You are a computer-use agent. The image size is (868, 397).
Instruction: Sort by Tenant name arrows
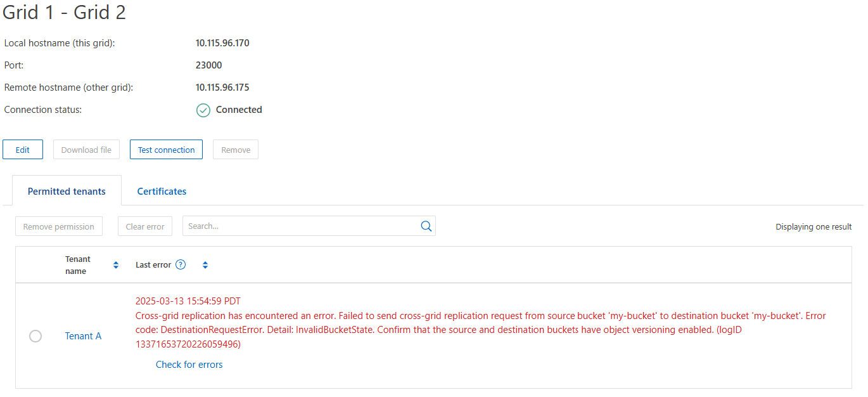coord(116,265)
